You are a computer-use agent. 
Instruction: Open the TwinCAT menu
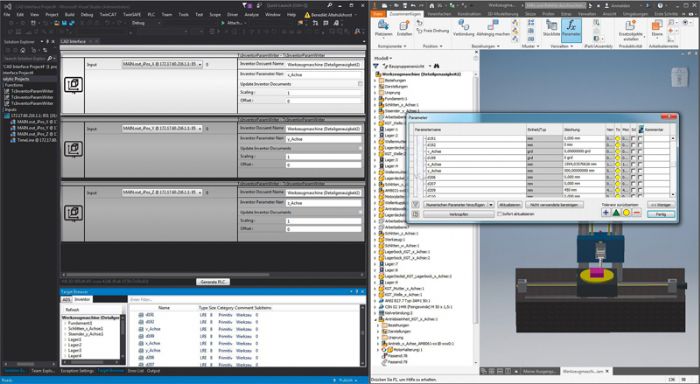(108, 14)
